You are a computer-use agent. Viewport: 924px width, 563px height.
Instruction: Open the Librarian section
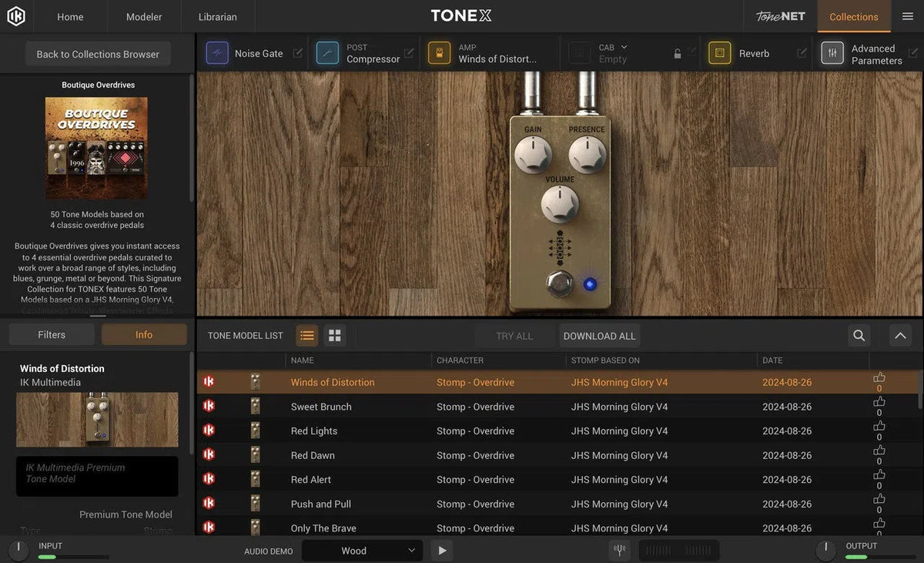[x=217, y=16]
